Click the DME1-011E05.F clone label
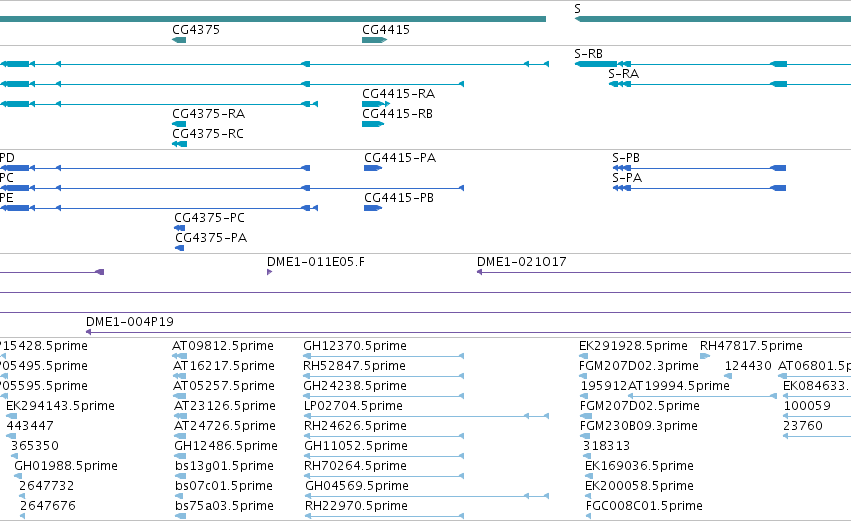This screenshot has width=851, height=521. pos(316,262)
